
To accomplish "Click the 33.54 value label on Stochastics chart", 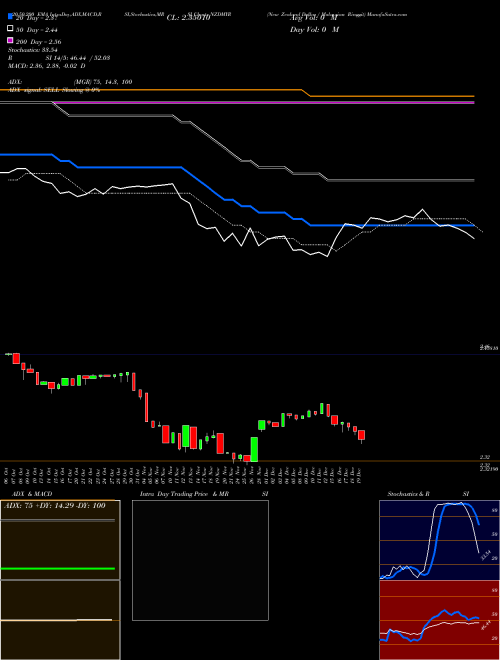I will (485, 555).
